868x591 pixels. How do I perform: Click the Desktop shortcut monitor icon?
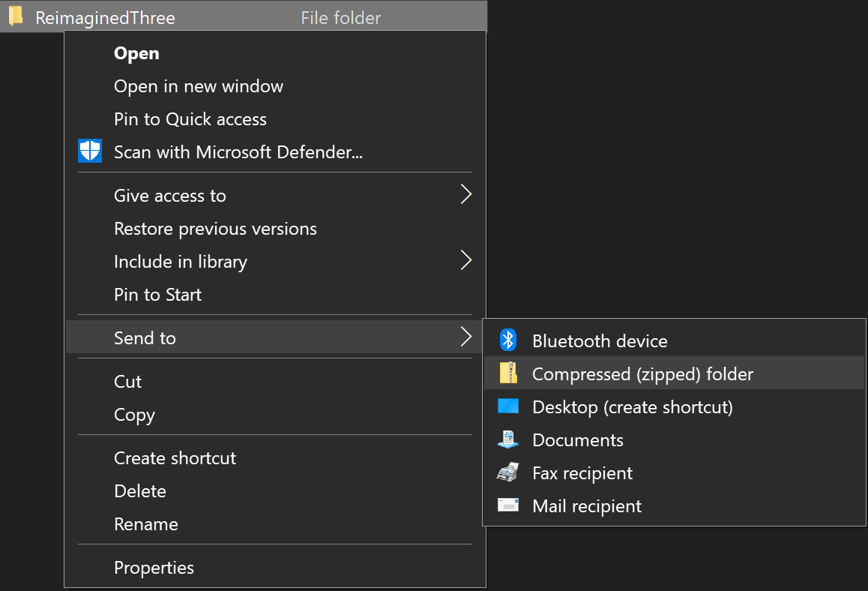(508, 406)
